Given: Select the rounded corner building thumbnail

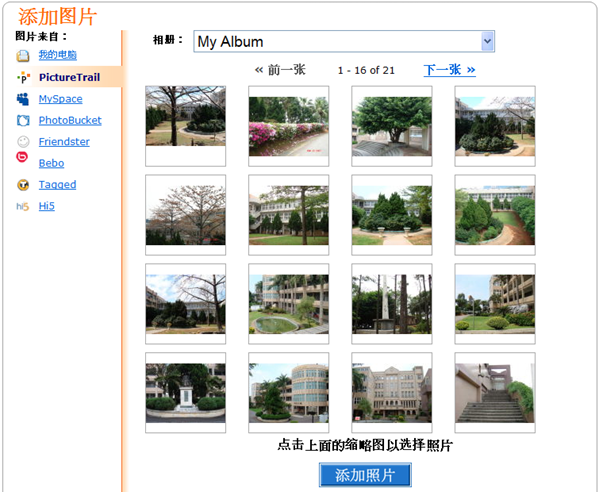Looking at the screenshot, I should (x=289, y=393).
